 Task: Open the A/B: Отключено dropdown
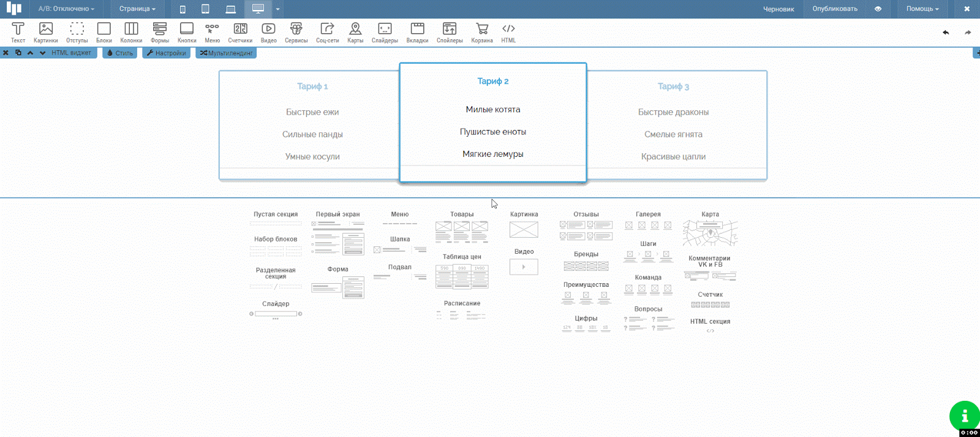(66, 9)
